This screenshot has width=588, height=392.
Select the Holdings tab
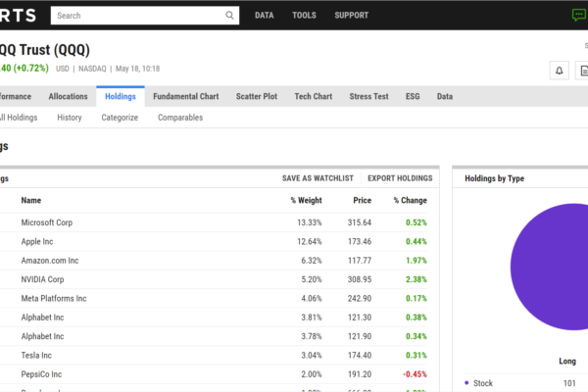click(x=121, y=96)
